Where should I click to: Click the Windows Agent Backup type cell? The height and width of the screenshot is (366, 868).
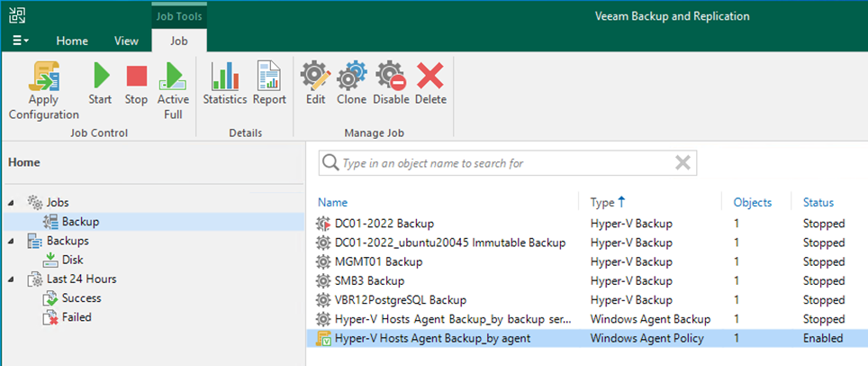pos(650,319)
